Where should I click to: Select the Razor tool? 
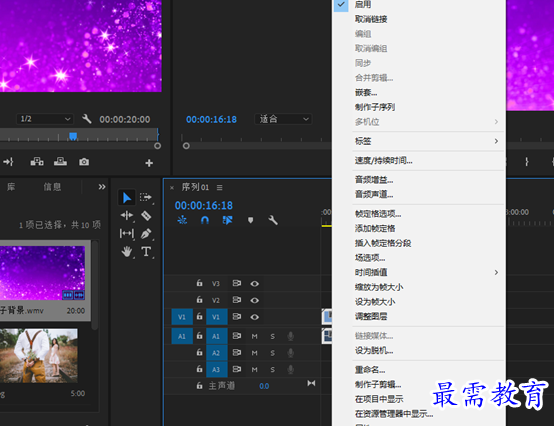pos(146,215)
